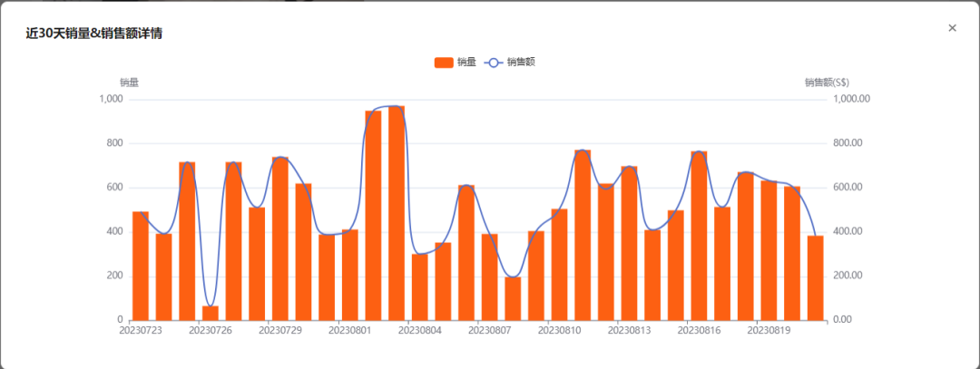Image resolution: width=980 pixels, height=369 pixels.
Task: Click the 20230819 x-axis date label
Action: point(769,330)
